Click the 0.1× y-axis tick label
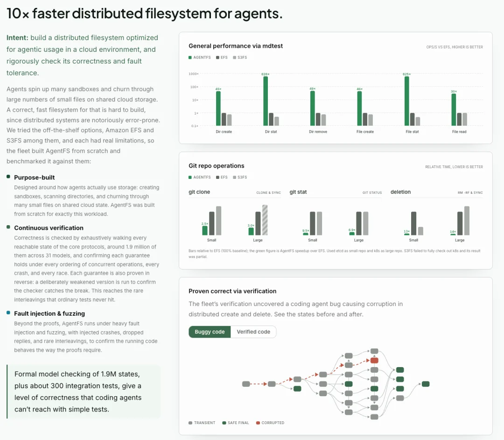 point(195,126)
